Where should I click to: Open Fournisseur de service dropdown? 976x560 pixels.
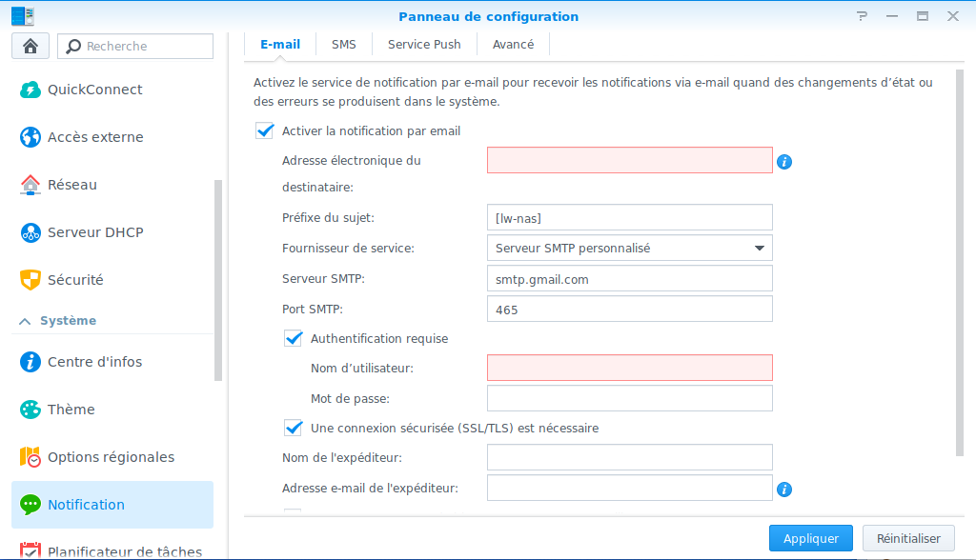coord(629,248)
